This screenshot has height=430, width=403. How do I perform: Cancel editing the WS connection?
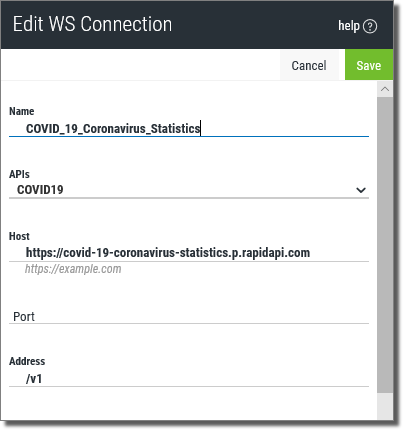309,65
